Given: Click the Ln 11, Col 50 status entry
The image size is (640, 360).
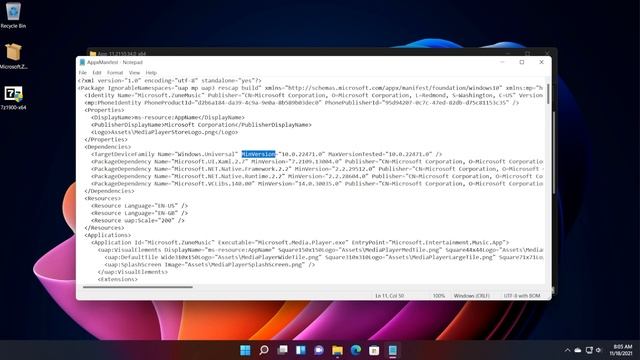Looking at the screenshot, I should pyautogui.click(x=389, y=296).
